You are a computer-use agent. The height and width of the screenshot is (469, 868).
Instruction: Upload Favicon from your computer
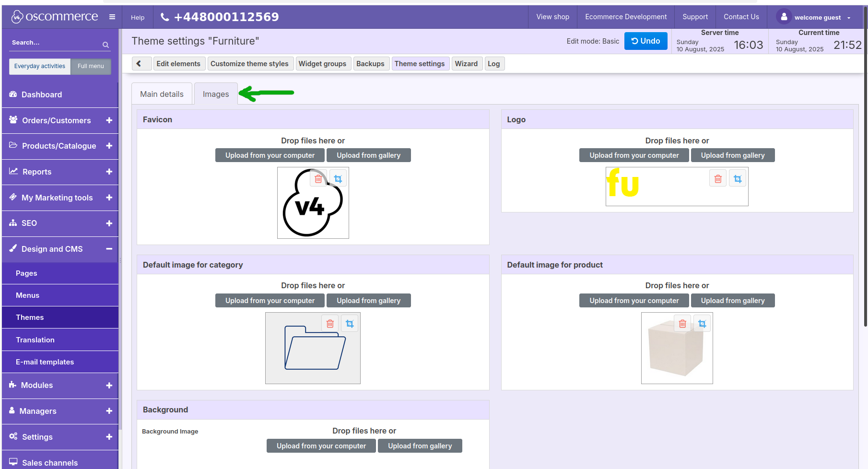pos(270,155)
